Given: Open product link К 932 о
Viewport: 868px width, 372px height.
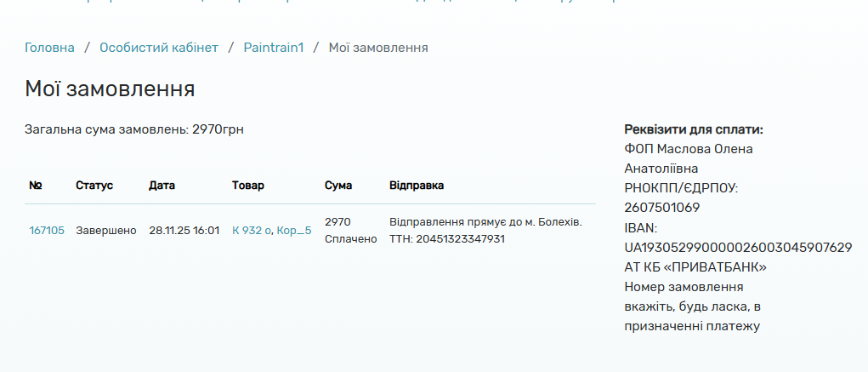Looking at the screenshot, I should (x=251, y=230).
